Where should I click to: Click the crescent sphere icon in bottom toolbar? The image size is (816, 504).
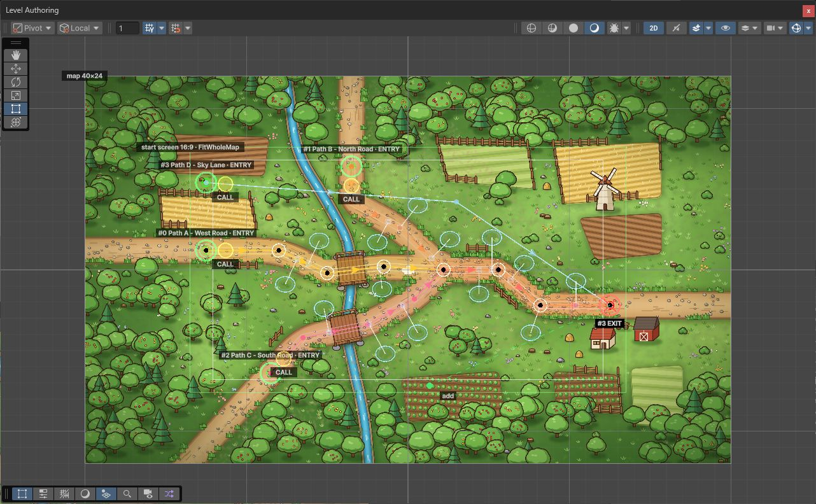85,494
